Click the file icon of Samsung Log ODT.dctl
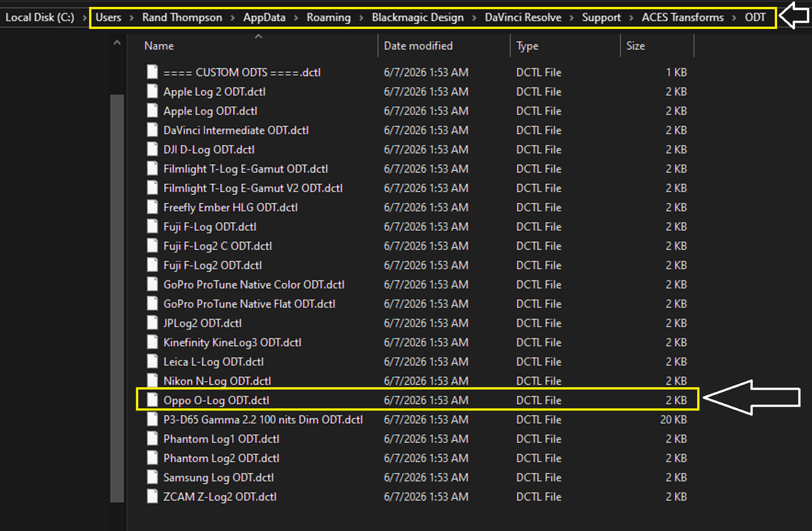The height and width of the screenshot is (531, 812). [x=152, y=477]
